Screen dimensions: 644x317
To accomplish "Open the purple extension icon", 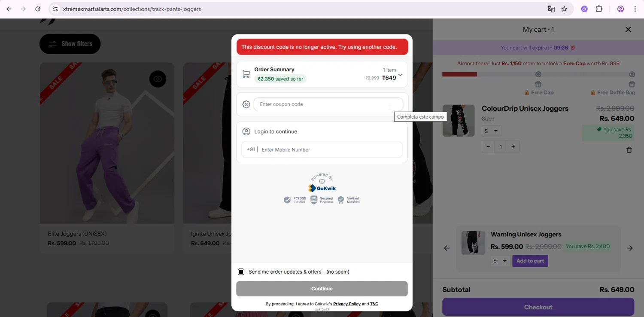I will pos(584,9).
